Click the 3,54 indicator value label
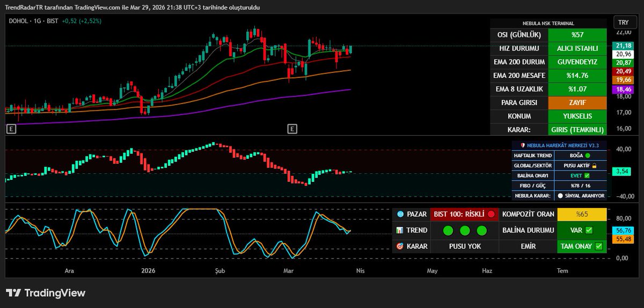 [622, 172]
